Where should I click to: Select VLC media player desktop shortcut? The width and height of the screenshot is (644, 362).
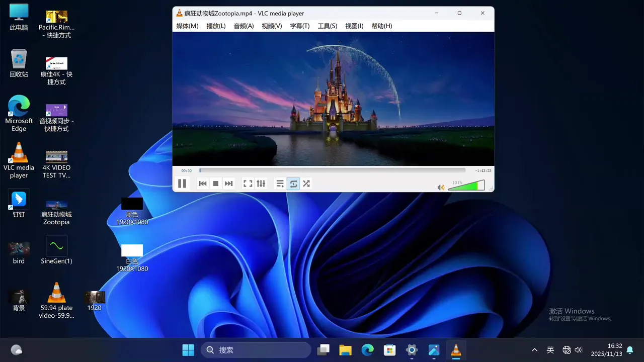point(19,160)
